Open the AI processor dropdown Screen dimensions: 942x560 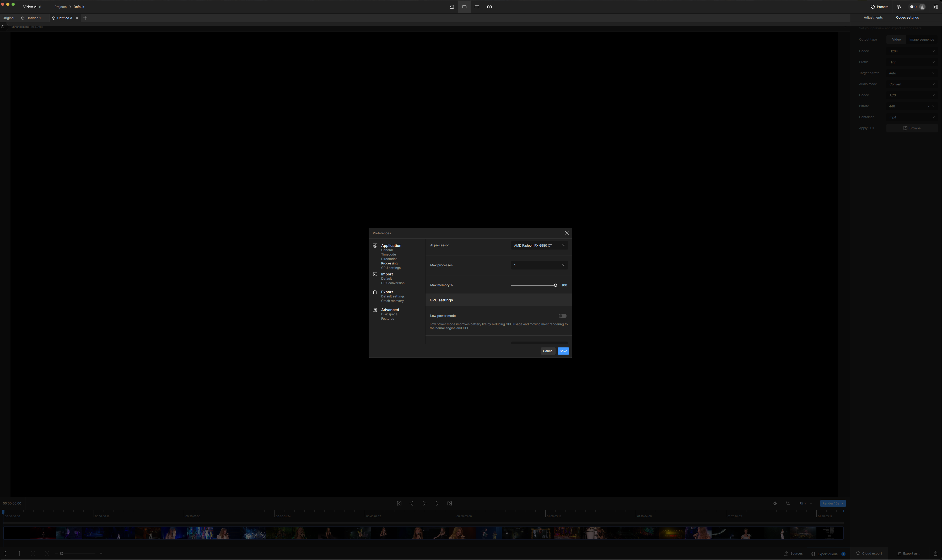[539, 245]
